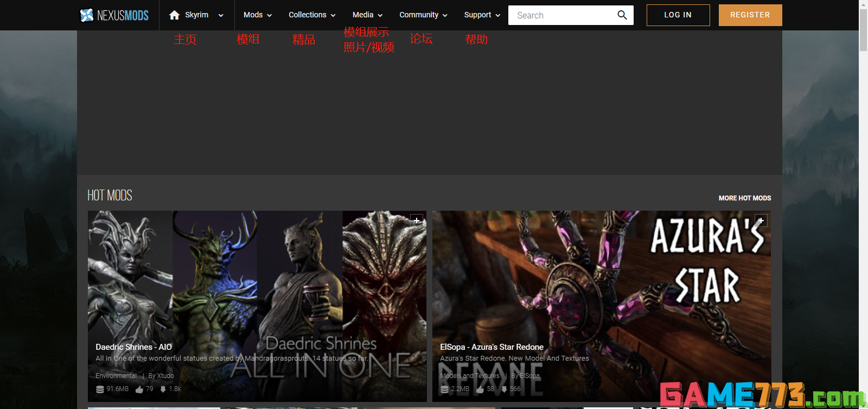Click the REGISTER button

(x=750, y=15)
